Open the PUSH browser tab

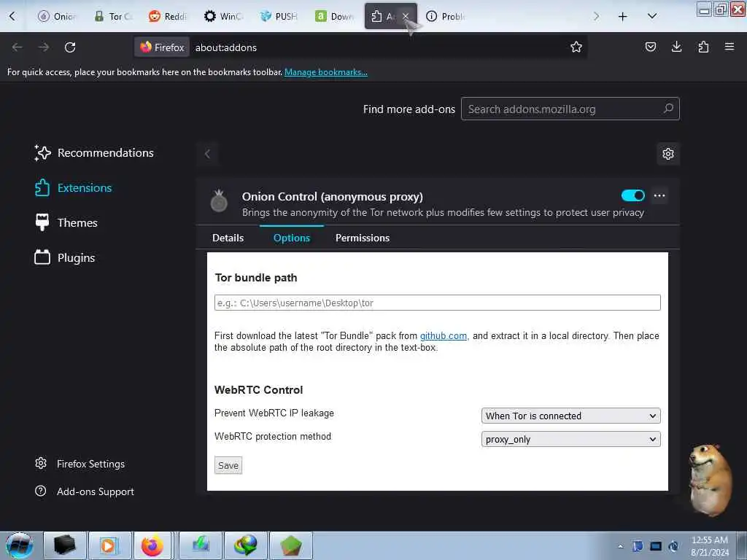pyautogui.click(x=279, y=16)
